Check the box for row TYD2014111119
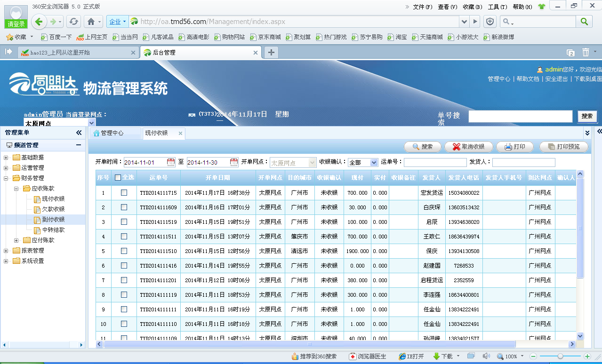602x364 pixels. 124,294
